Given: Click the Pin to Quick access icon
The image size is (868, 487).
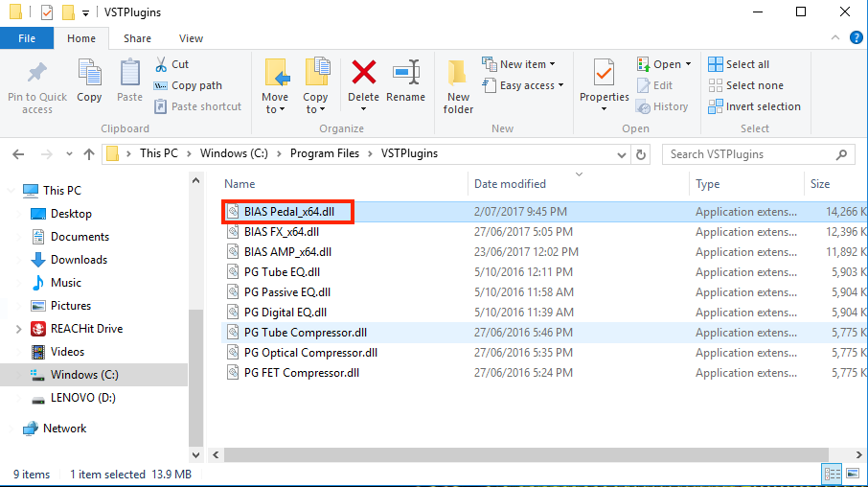Looking at the screenshot, I should pos(37,72).
